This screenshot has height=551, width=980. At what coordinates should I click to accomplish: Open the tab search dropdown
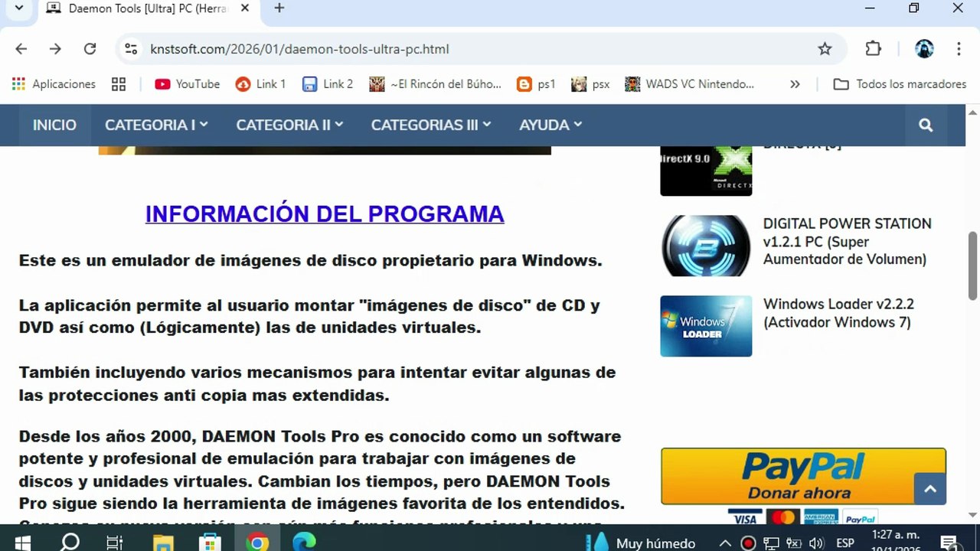pyautogui.click(x=19, y=8)
